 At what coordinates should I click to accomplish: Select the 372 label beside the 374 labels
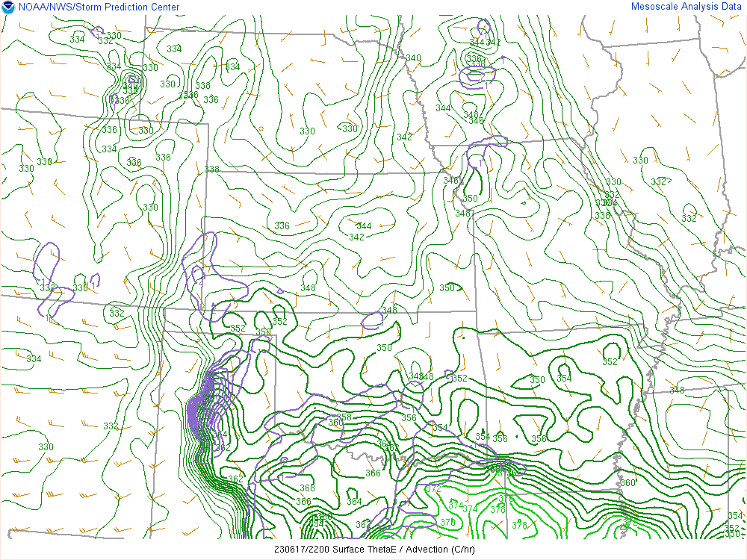(x=433, y=489)
